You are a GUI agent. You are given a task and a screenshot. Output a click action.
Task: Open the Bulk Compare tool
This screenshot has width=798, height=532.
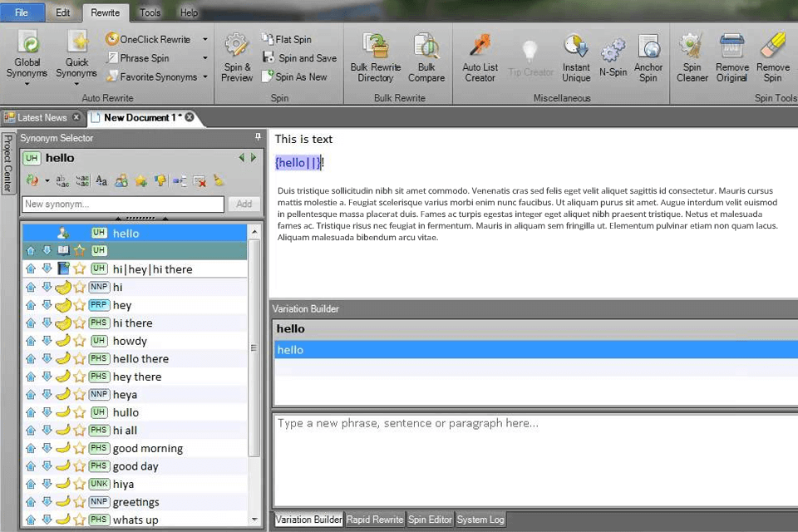(x=426, y=57)
